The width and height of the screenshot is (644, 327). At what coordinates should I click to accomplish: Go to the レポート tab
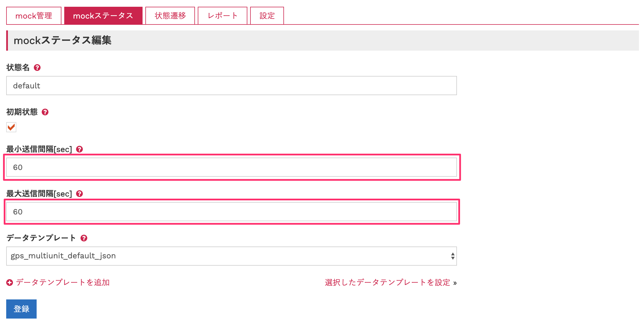[x=223, y=16]
